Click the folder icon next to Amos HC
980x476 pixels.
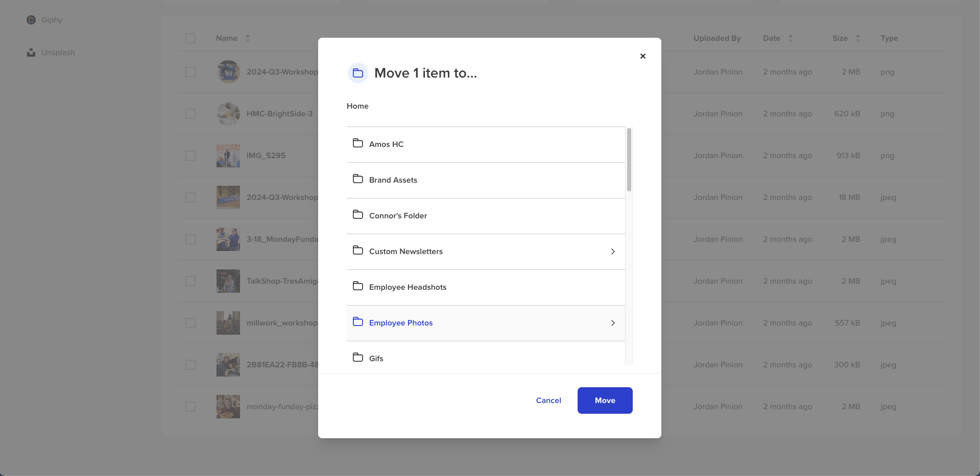point(358,143)
